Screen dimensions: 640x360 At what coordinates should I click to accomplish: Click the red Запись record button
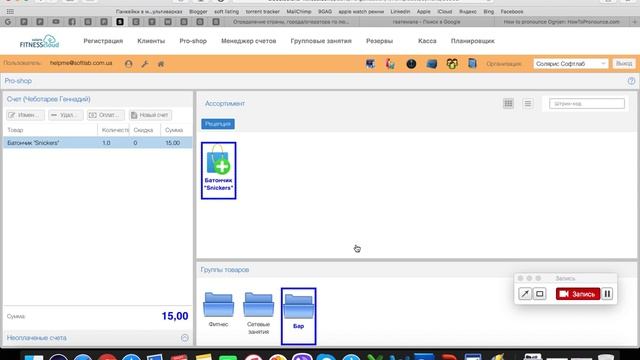(578, 294)
